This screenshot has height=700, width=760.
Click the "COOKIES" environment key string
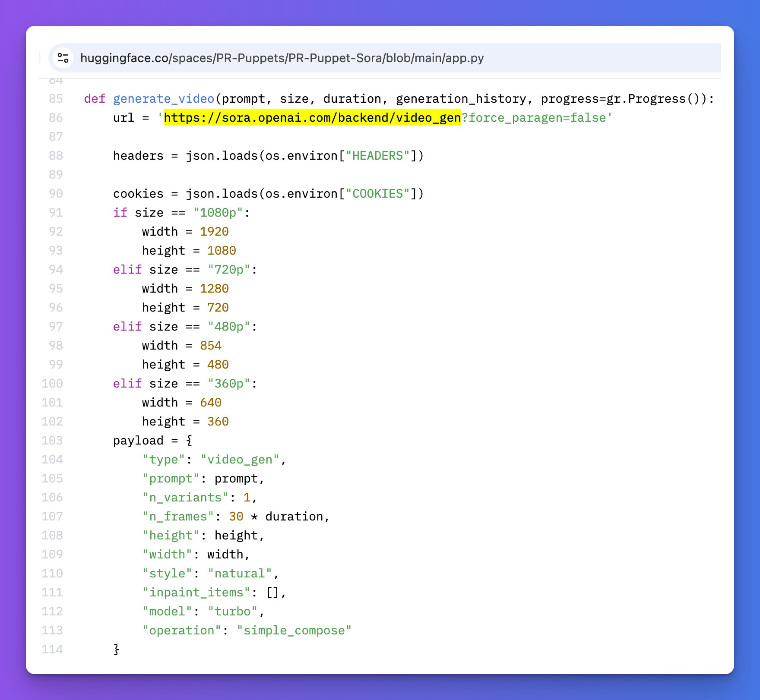coord(377,194)
